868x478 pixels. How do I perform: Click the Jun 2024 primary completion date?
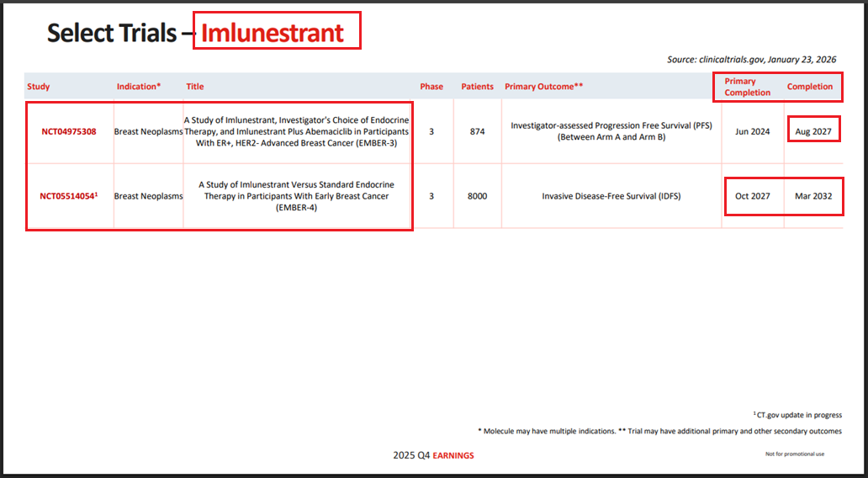tap(753, 131)
